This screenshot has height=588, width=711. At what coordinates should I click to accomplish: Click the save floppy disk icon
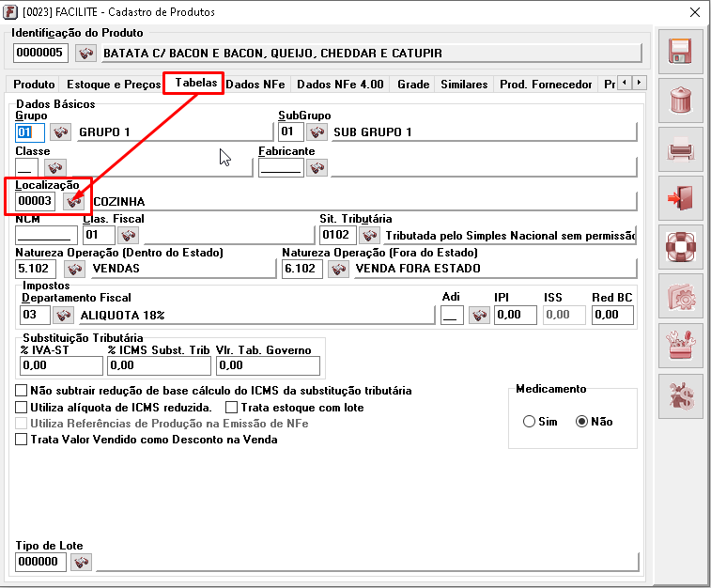coord(680,52)
